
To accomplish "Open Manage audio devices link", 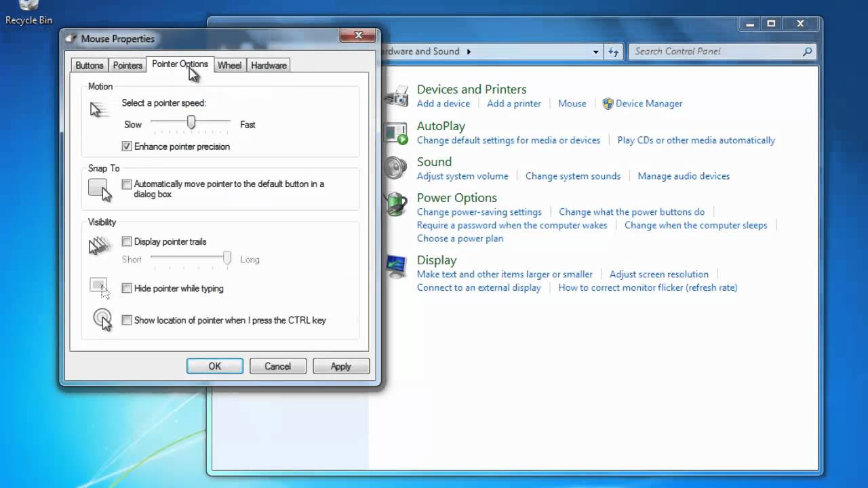I will click(684, 176).
